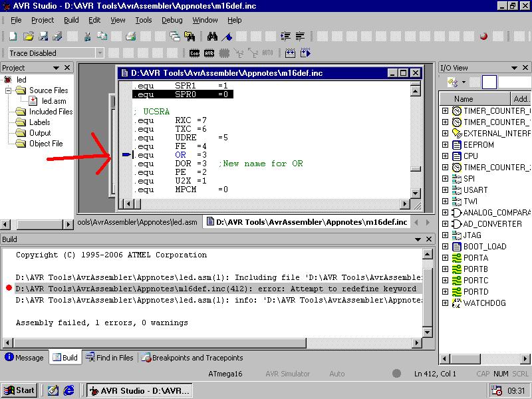Expand the EEPROM node
Image resolution: width=532 pixels, height=399 pixels.
[445, 145]
